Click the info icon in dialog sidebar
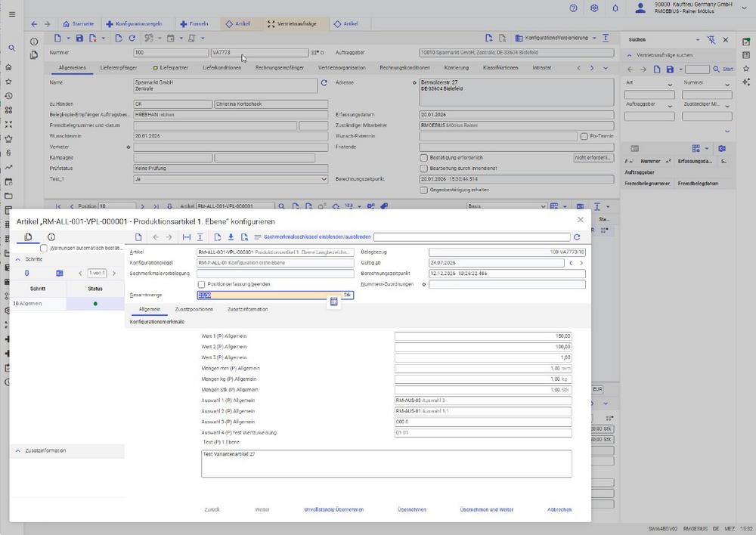756x535 pixels. (50, 237)
